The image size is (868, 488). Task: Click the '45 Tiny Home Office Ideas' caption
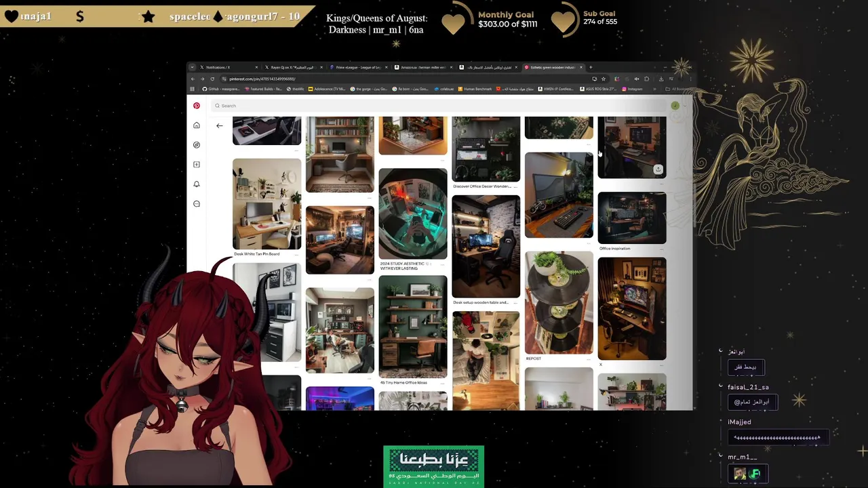403,383
